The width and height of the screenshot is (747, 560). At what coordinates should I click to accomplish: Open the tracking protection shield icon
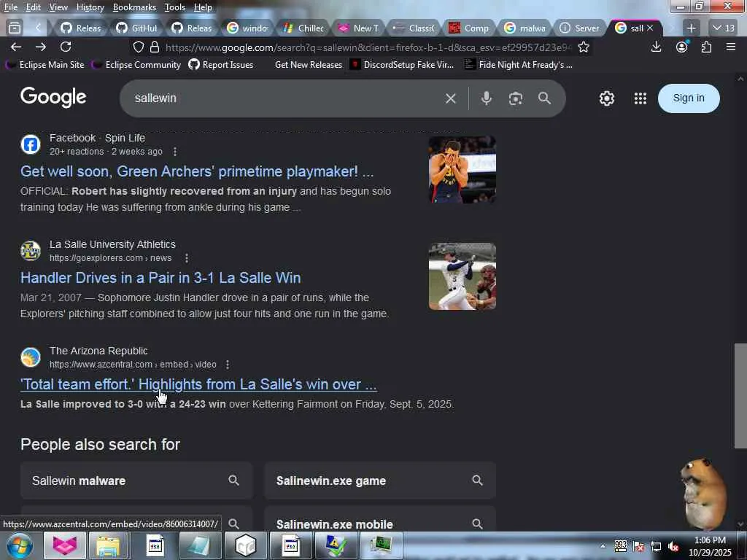139,47
